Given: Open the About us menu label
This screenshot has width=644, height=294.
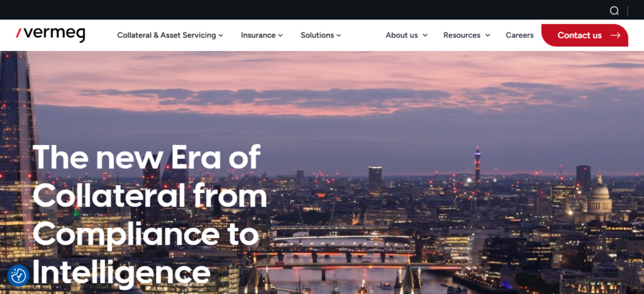Looking at the screenshot, I should coord(402,35).
